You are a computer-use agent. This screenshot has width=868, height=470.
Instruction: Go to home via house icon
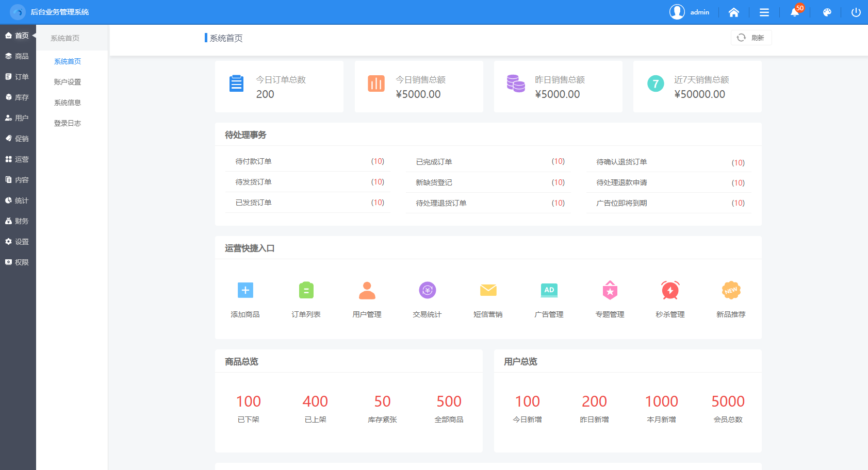pos(734,12)
